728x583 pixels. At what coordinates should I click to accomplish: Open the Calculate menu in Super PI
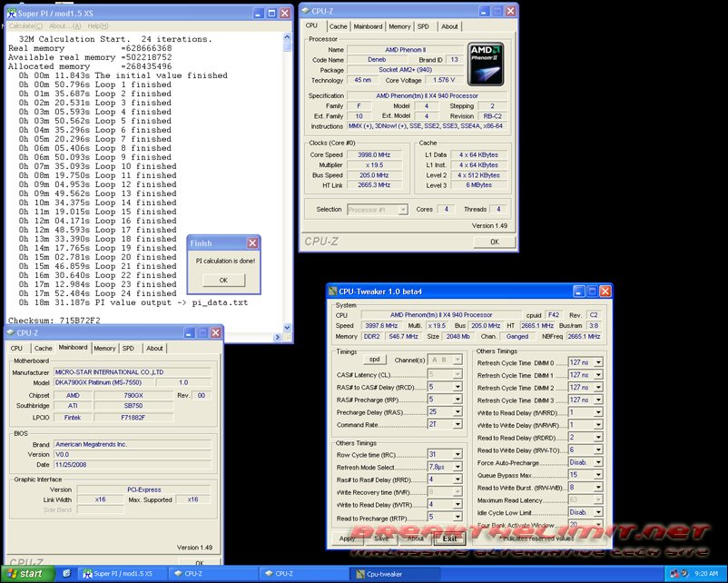point(26,26)
